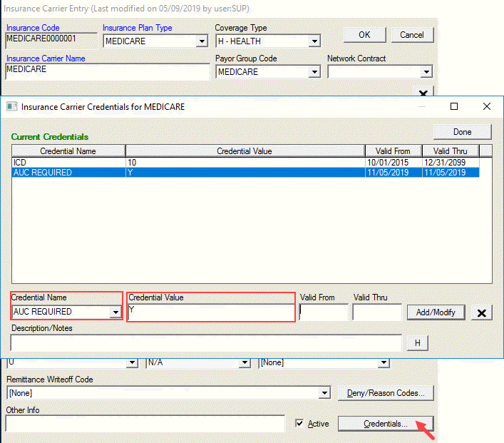The height and width of the screenshot is (443, 504).
Task: Open the Network Contract dropdown
Action: point(426,72)
